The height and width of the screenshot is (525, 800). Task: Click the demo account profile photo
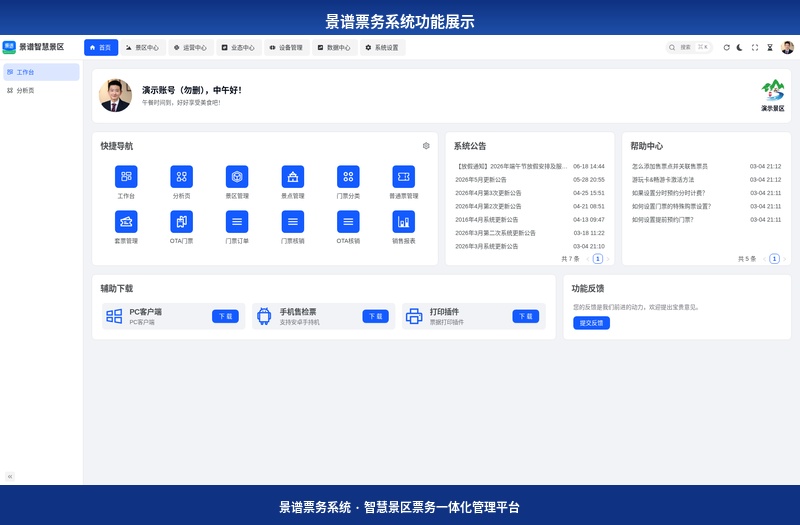(115, 95)
